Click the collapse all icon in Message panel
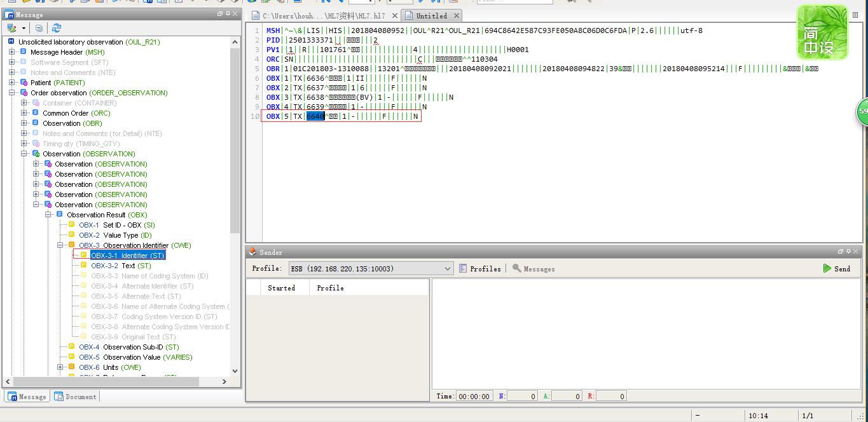 39,28
